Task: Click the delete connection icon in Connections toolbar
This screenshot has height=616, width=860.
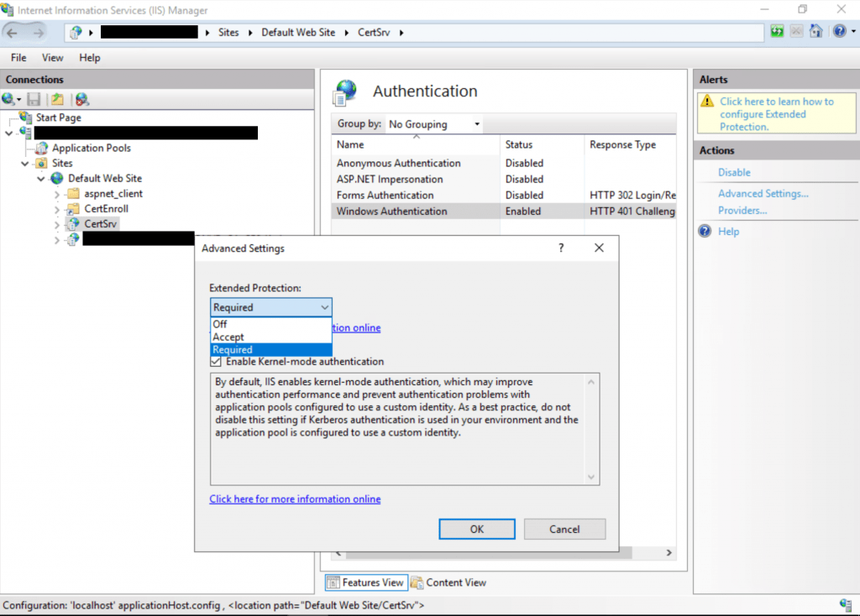Action: click(81, 99)
